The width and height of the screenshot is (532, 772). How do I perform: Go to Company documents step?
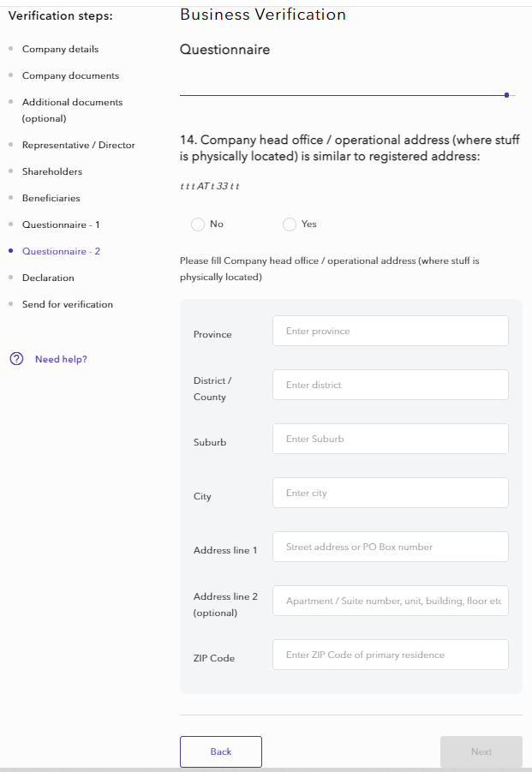70,76
